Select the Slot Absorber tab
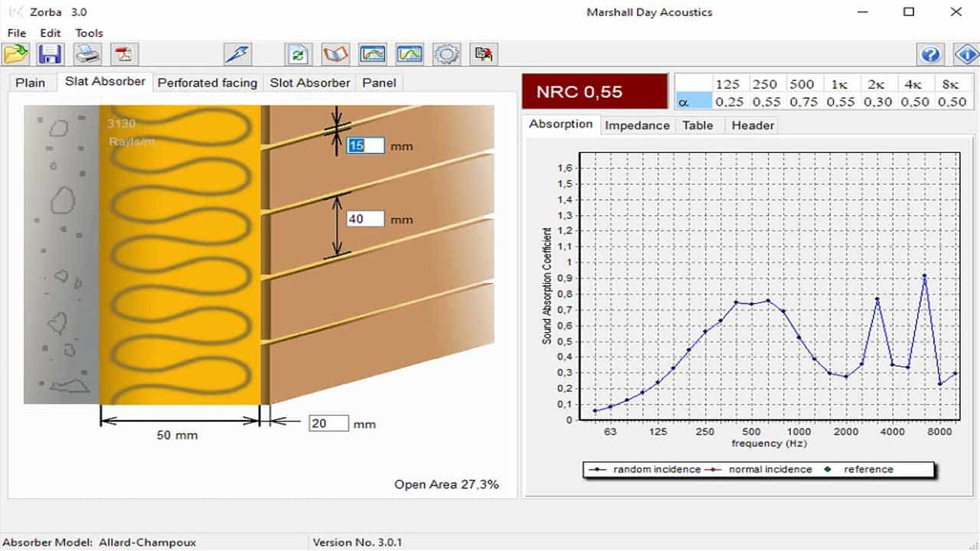This screenshot has width=980, height=551. [309, 83]
